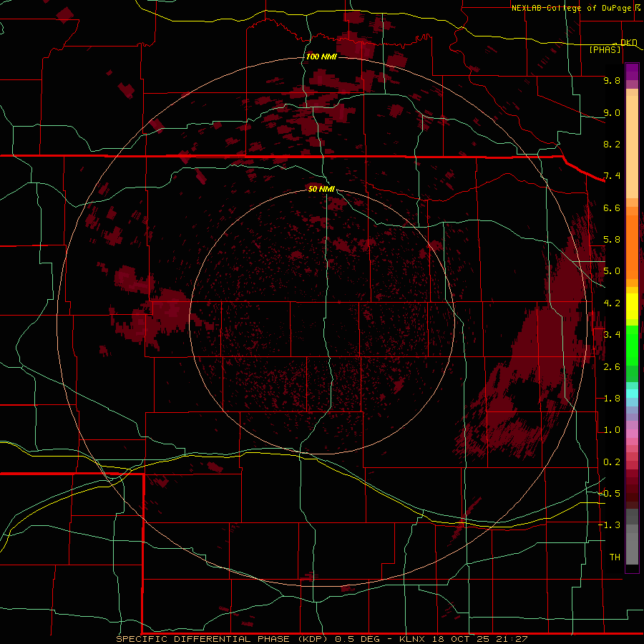Click the 9.8 value on color scale

[x=612, y=80]
